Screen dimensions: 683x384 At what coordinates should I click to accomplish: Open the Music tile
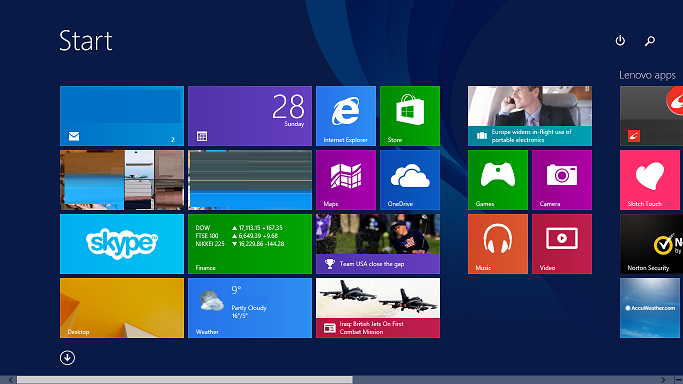pos(498,244)
